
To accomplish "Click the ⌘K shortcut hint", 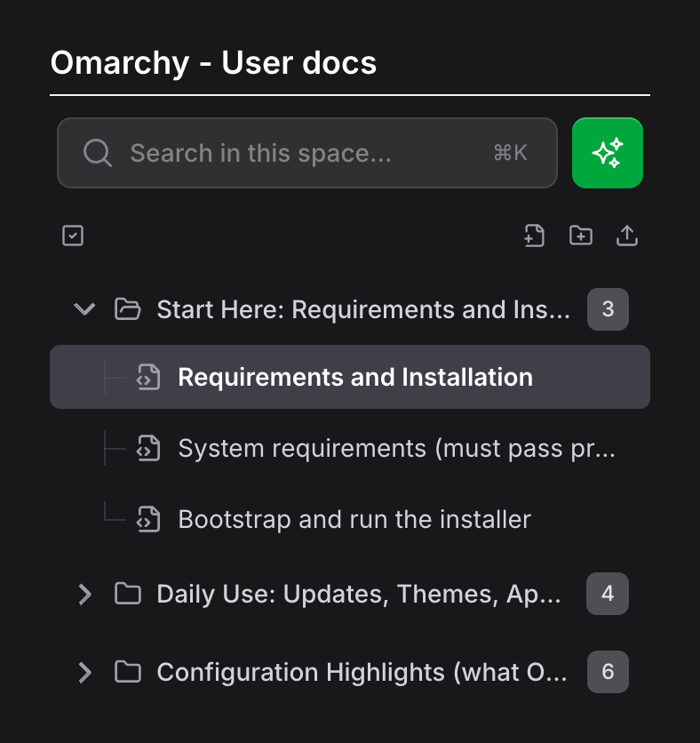I will [x=510, y=153].
